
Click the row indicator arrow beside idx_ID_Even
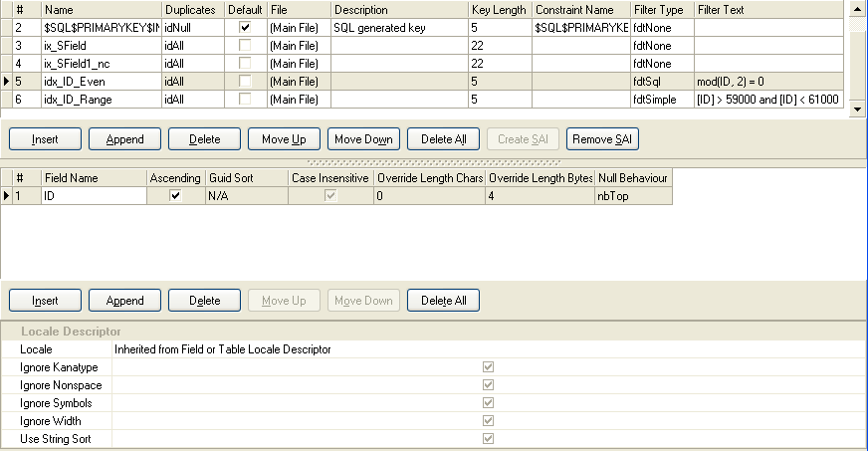pos(7,81)
